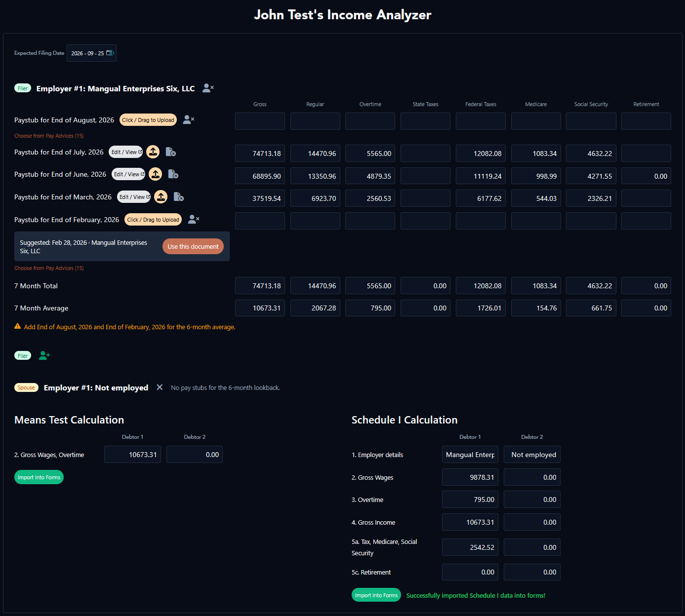The height and width of the screenshot is (616, 685).
Task: Upload icon for End of June paystub
Action: pyautogui.click(x=156, y=174)
